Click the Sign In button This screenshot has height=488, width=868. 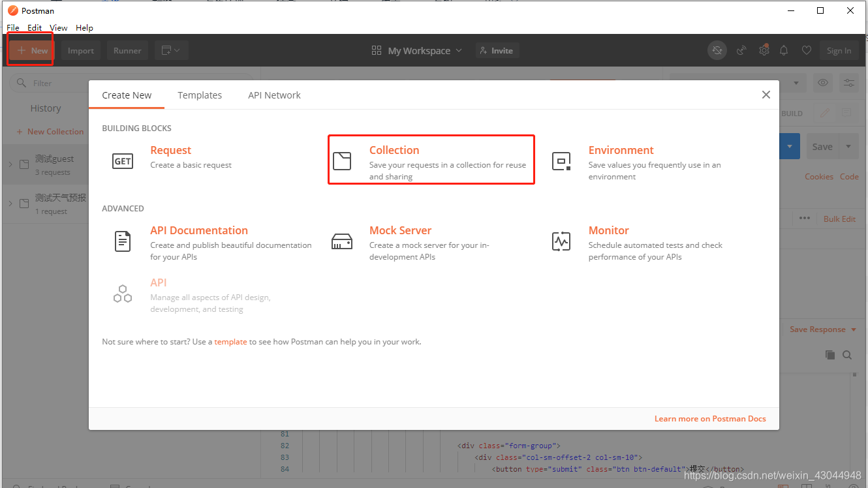[x=839, y=50]
